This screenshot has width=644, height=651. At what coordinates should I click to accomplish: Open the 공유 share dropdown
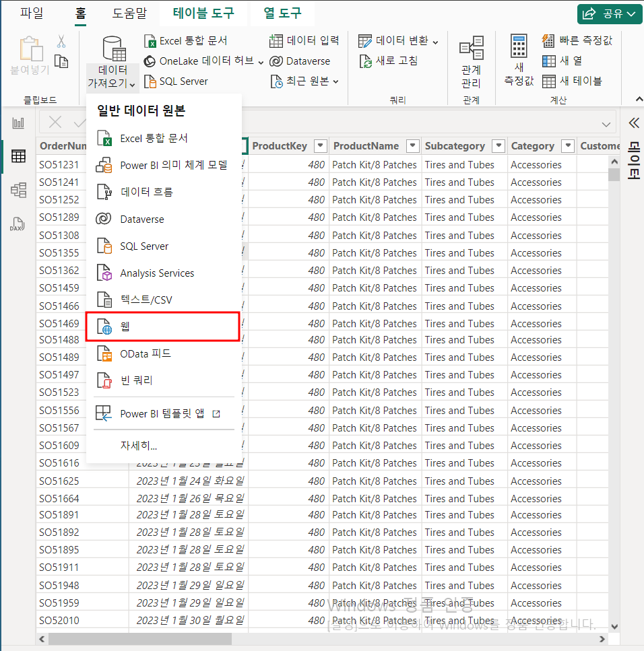click(x=610, y=13)
